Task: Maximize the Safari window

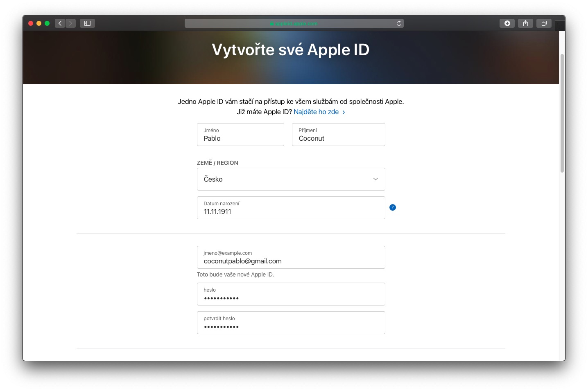Action: [x=47, y=23]
